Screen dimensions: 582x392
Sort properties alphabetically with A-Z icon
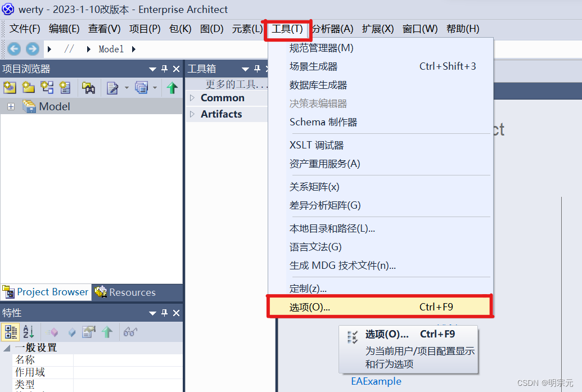[x=29, y=331]
